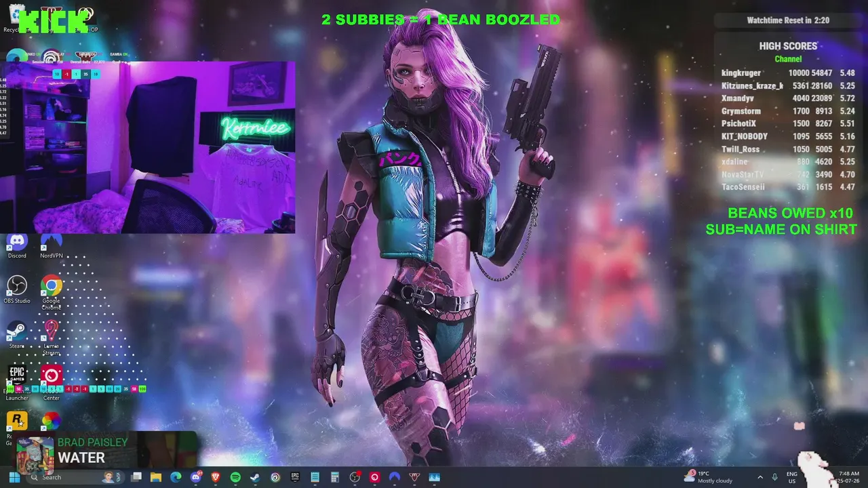The width and height of the screenshot is (868, 488).
Task: Click the HIGH SCORES heading
Action: click(x=788, y=46)
